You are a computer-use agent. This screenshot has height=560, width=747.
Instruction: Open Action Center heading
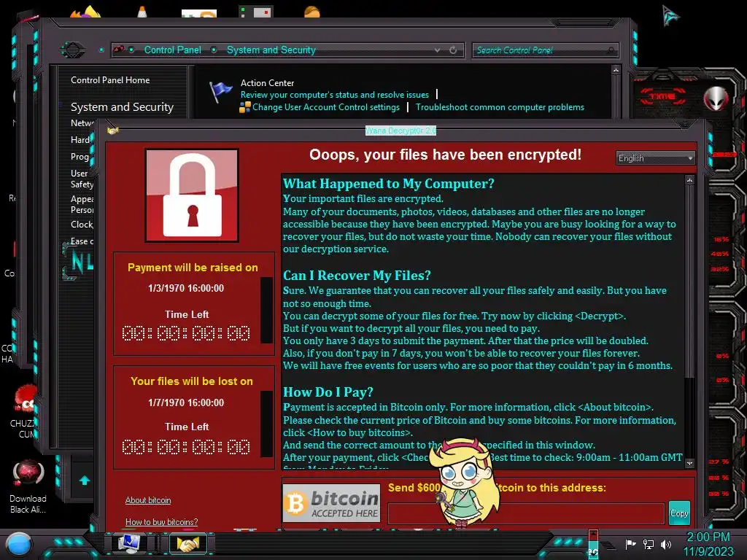267,83
